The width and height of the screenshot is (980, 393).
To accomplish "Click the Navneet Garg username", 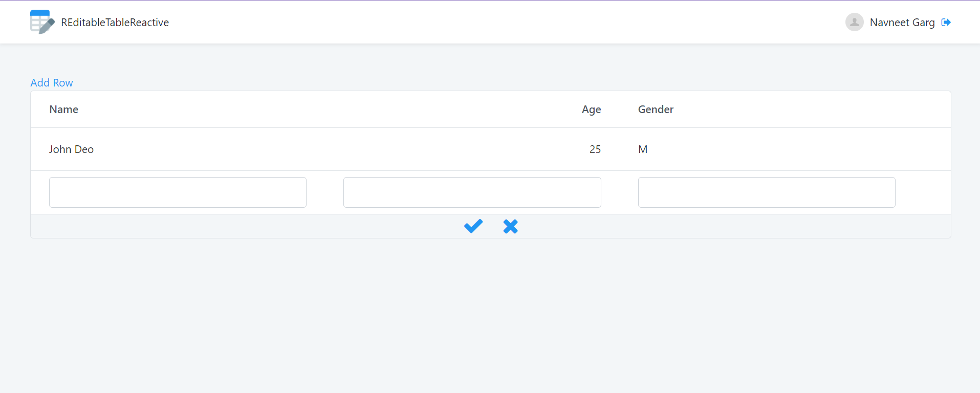I will pyautogui.click(x=902, y=23).
